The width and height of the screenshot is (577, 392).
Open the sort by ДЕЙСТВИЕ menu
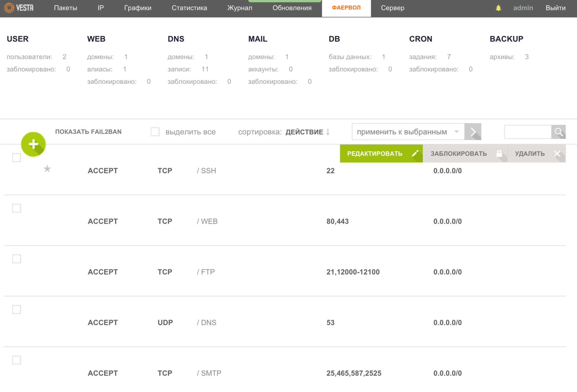pos(304,132)
